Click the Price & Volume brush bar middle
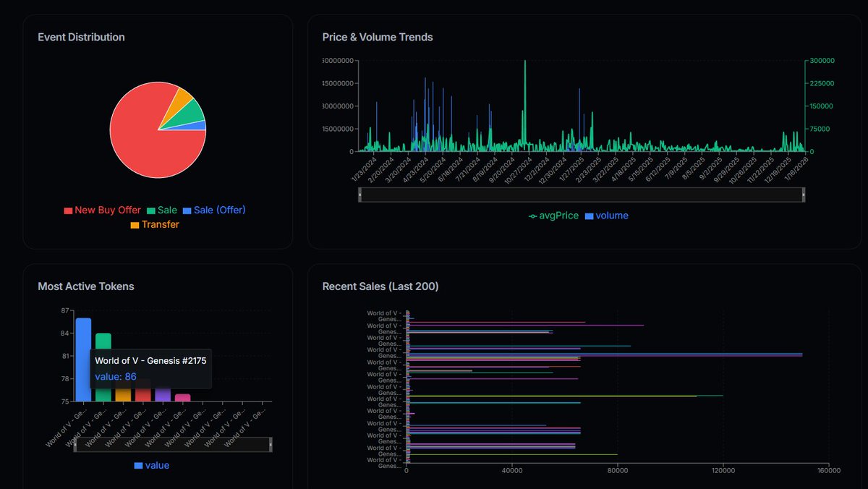 (x=581, y=195)
